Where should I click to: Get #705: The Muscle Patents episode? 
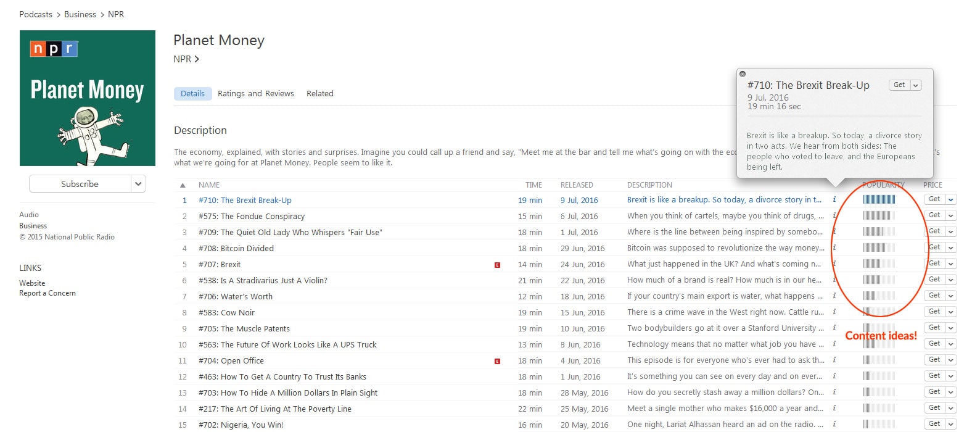[935, 328]
